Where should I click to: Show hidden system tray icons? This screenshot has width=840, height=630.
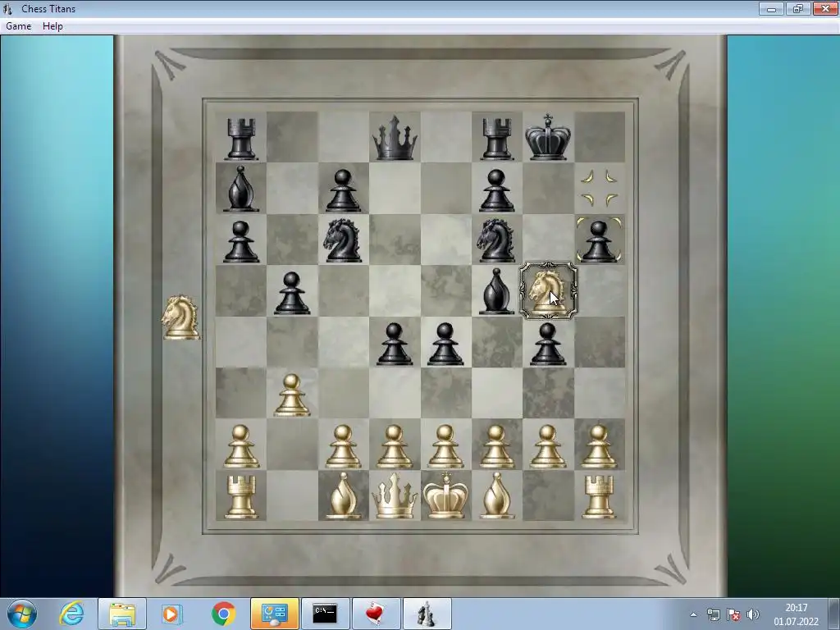(x=693, y=615)
